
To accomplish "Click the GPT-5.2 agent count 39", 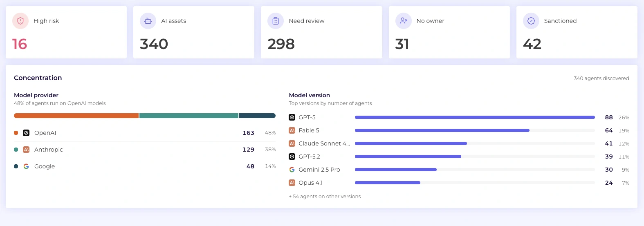I will point(609,157).
